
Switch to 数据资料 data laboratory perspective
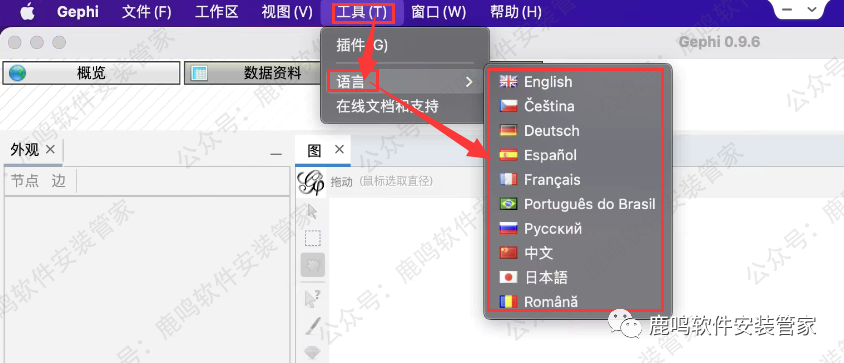coord(253,73)
